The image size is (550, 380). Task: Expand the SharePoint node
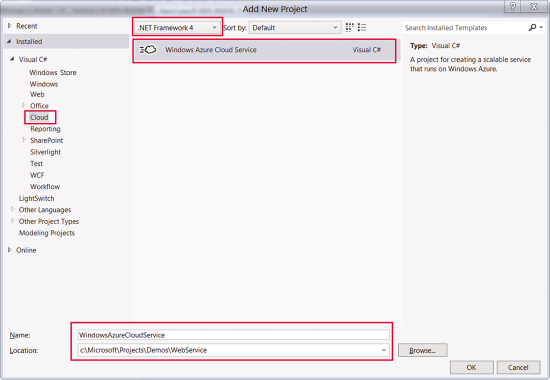[x=24, y=140]
